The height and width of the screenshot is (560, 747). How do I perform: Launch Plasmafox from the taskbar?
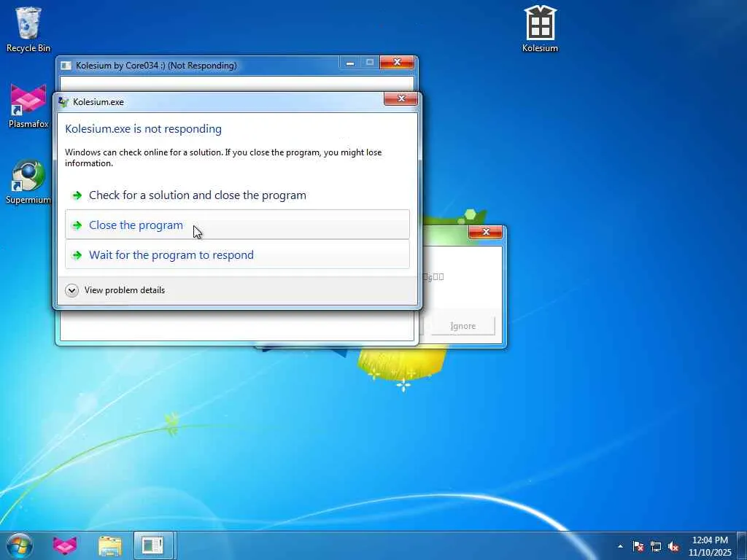65,545
